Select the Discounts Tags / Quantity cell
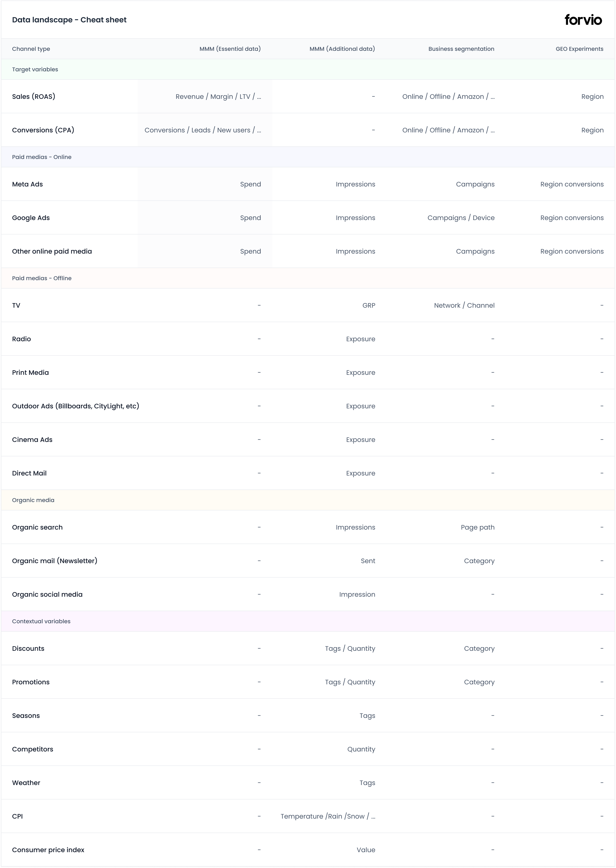The height and width of the screenshot is (868, 616). pos(350,648)
